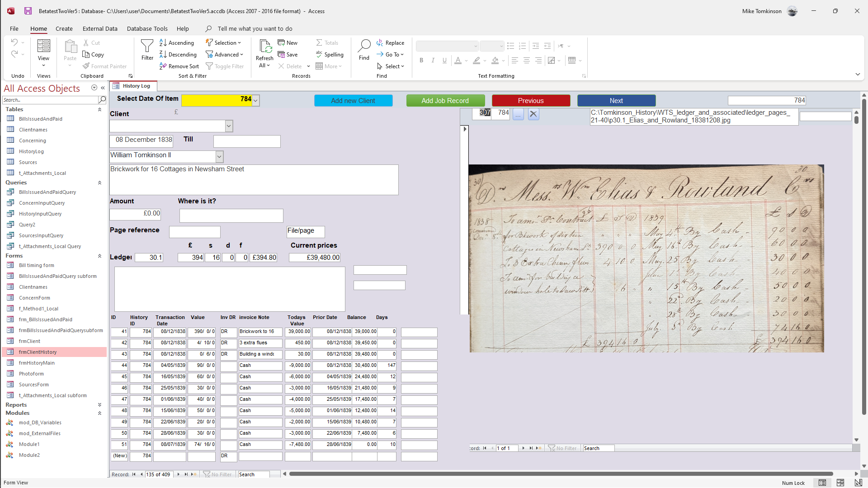The image size is (868, 488).
Task: Click the Undo arrow
Action: [14, 42]
